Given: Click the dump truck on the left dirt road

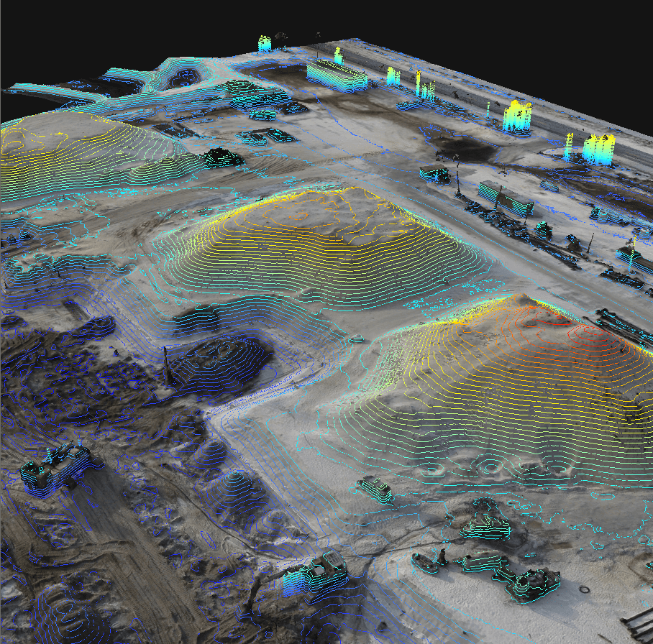Looking at the screenshot, I should (59, 466).
